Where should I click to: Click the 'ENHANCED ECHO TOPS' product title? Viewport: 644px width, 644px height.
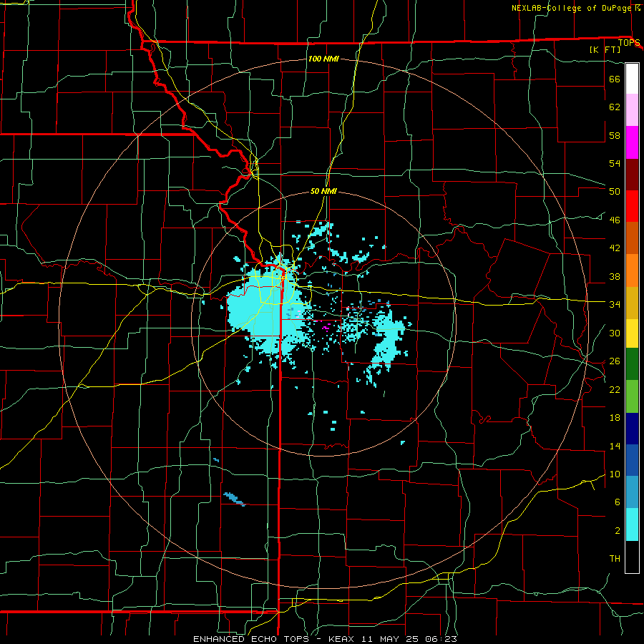coord(251,639)
